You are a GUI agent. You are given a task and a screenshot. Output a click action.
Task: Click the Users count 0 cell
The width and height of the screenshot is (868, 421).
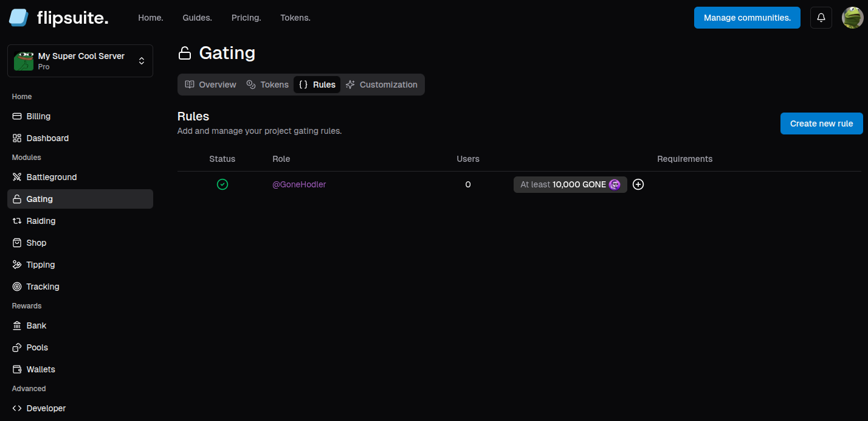coord(468,184)
